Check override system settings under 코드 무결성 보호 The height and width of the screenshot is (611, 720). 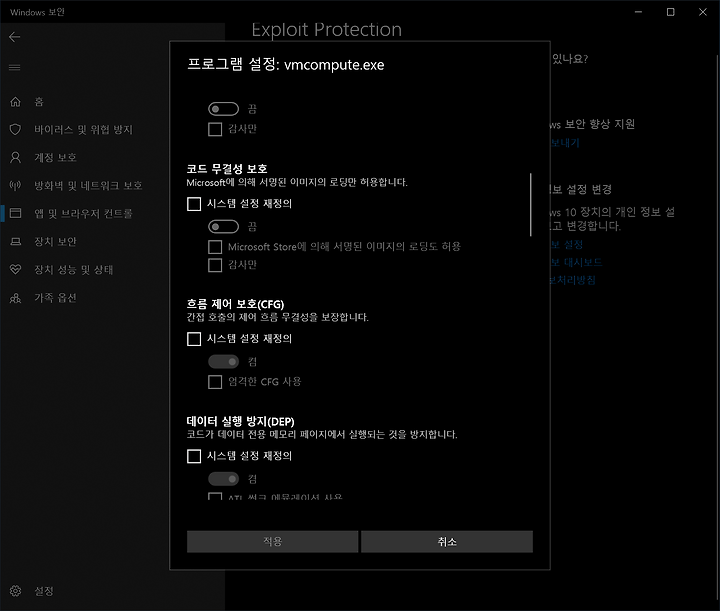click(x=194, y=204)
